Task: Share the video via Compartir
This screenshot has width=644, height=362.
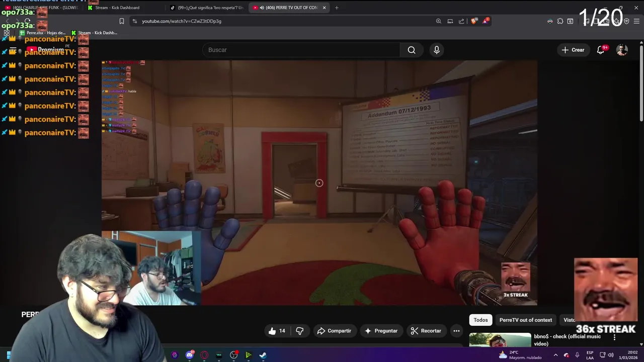Action: [x=334, y=331]
